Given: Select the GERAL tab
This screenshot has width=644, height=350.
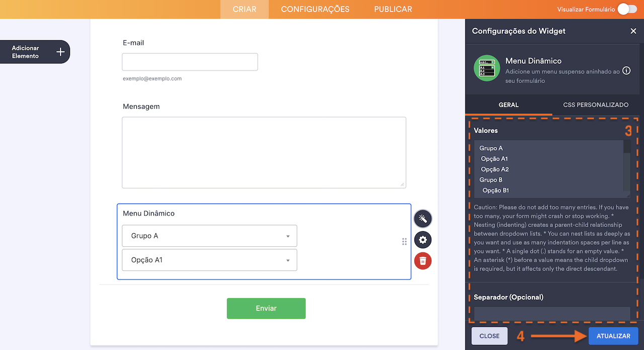Looking at the screenshot, I should [x=509, y=105].
